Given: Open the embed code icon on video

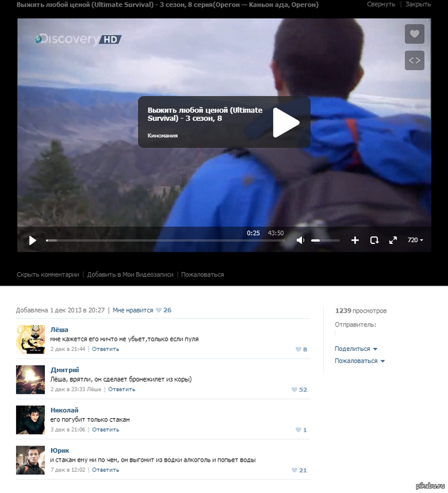Looking at the screenshot, I should 414,60.
